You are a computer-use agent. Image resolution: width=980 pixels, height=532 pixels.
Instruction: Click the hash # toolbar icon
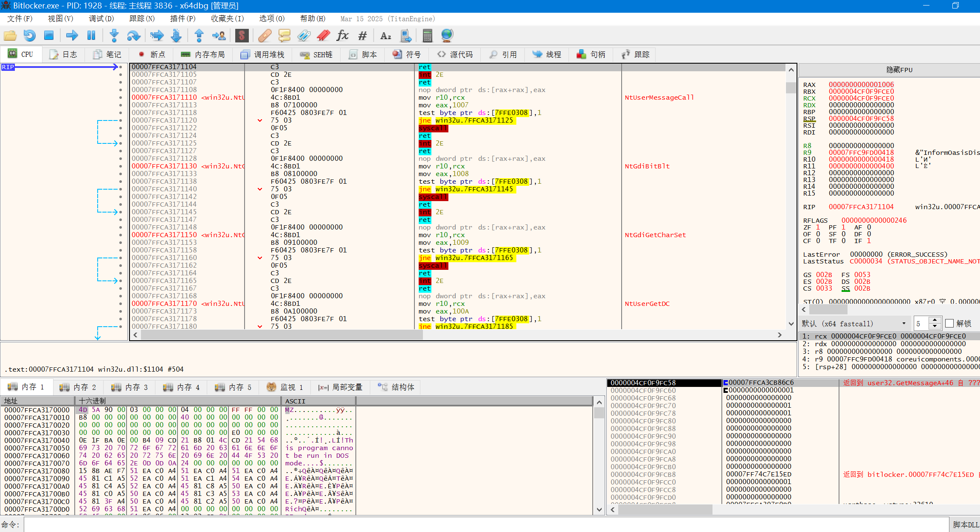pyautogui.click(x=362, y=36)
